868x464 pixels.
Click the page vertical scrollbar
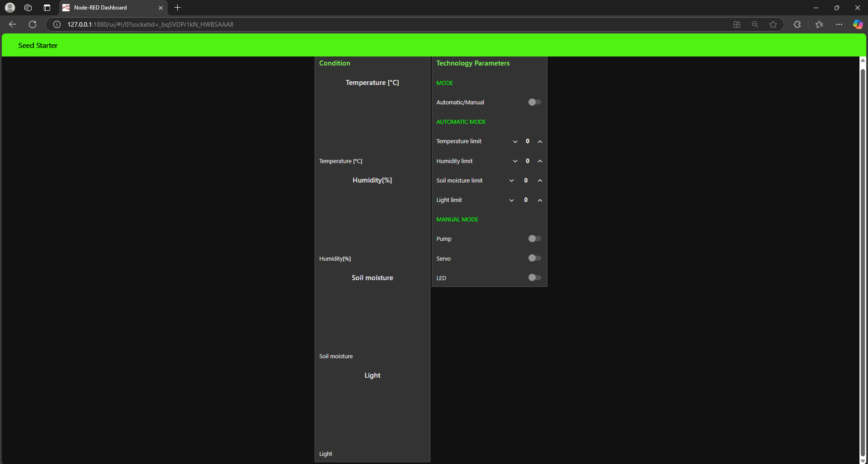pos(863,262)
